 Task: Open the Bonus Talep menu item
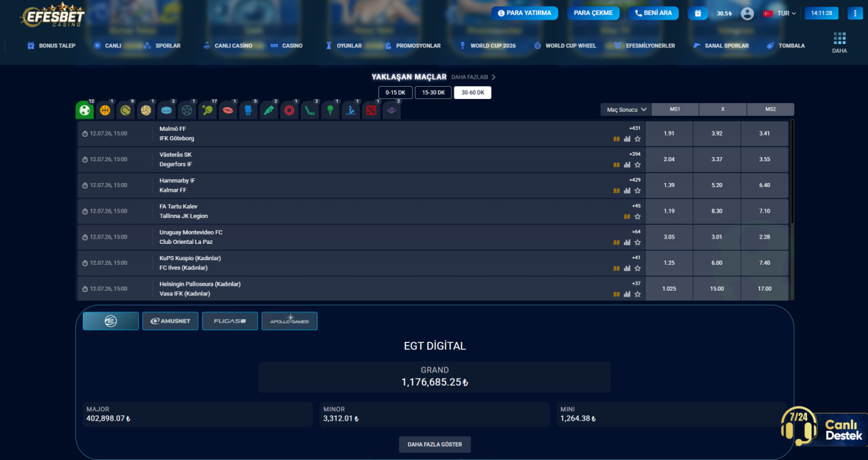click(x=51, y=45)
